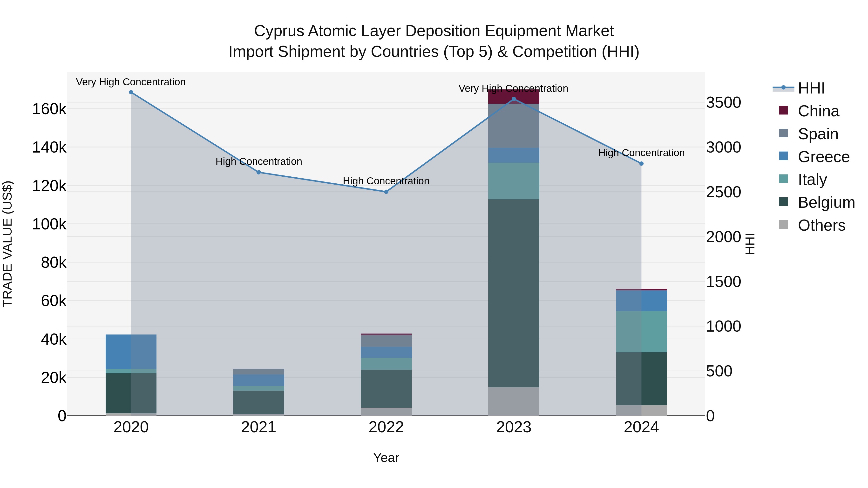Toggle the Spain legend entry

click(808, 134)
